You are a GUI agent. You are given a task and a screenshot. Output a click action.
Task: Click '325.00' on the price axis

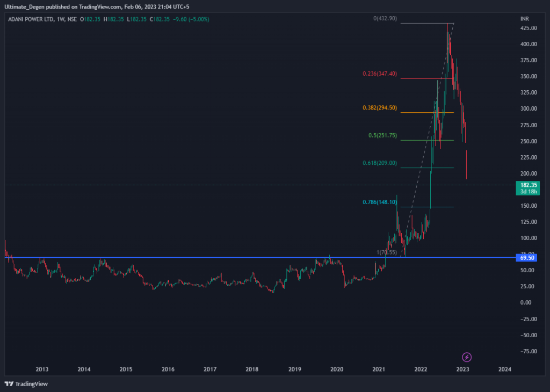pos(529,92)
